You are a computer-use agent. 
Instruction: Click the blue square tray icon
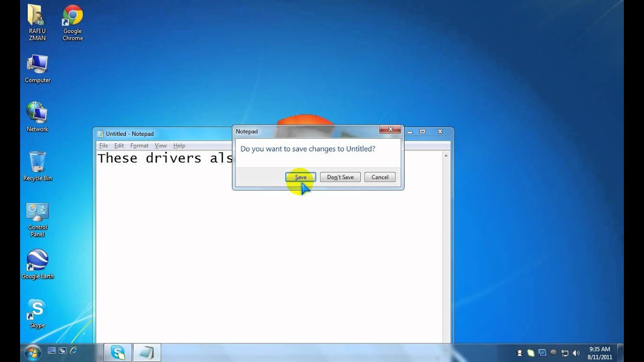542,353
